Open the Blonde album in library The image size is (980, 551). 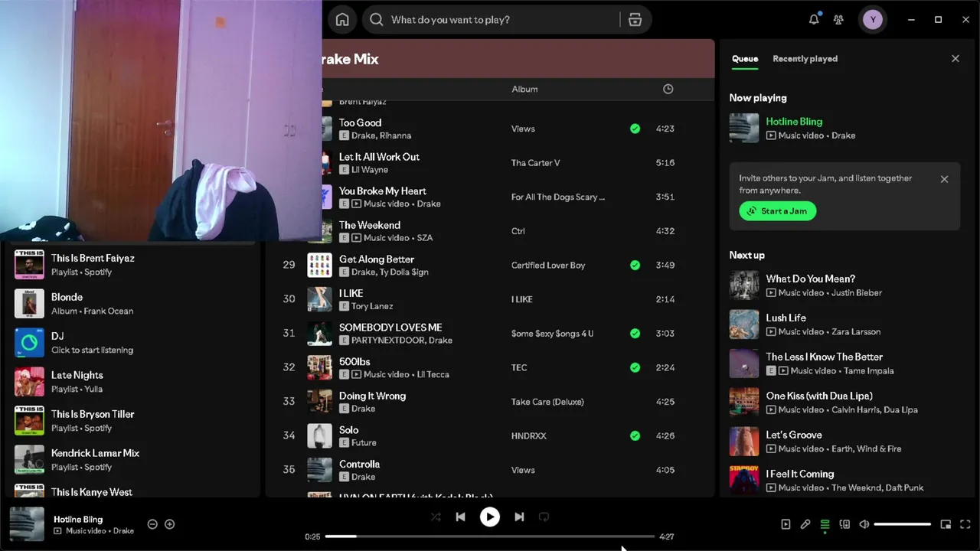(x=132, y=304)
